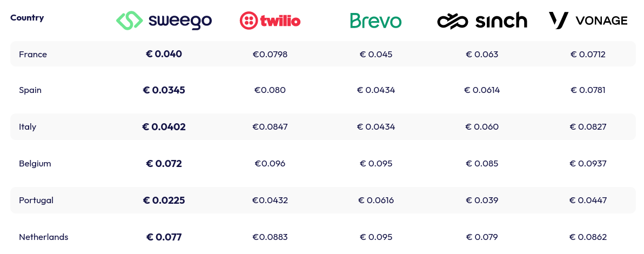The image size is (644, 254).
Task: Select the Belgium row label
Action: click(35, 164)
